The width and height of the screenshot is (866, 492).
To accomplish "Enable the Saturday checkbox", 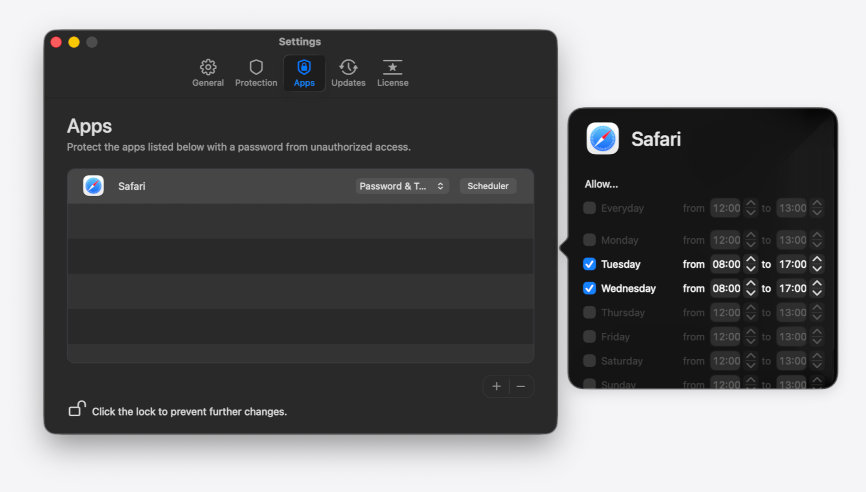I will pos(589,361).
